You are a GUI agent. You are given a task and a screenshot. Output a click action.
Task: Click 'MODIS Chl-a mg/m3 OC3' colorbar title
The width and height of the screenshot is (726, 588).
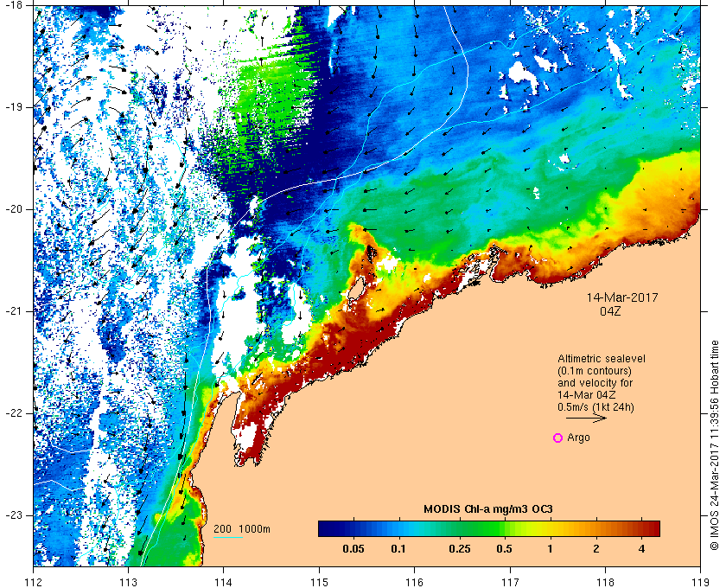coord(488,509)
